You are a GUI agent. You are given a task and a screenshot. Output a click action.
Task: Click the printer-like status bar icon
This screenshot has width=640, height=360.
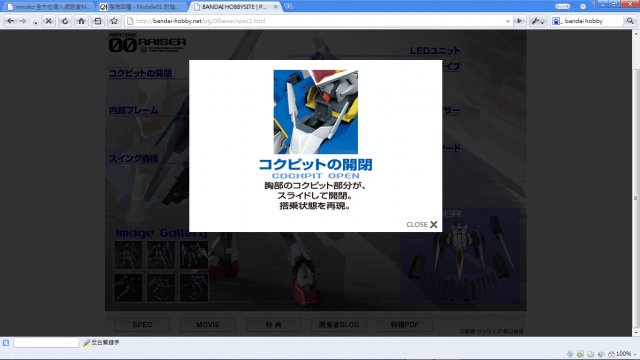(591, 354)
